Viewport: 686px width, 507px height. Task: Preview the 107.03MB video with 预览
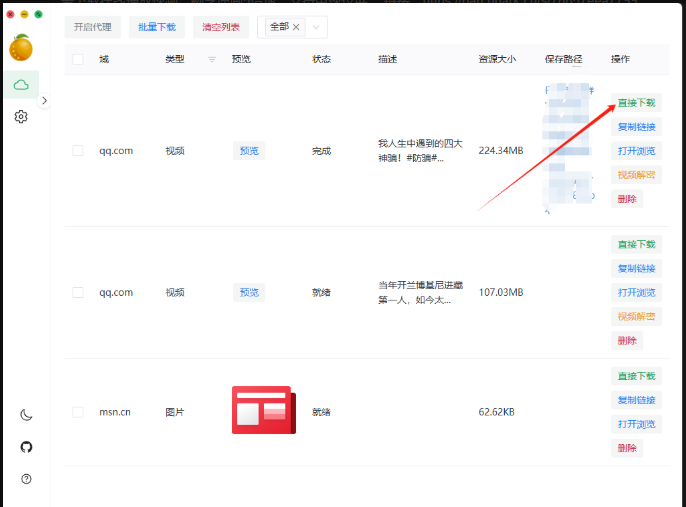pos(249,292)
